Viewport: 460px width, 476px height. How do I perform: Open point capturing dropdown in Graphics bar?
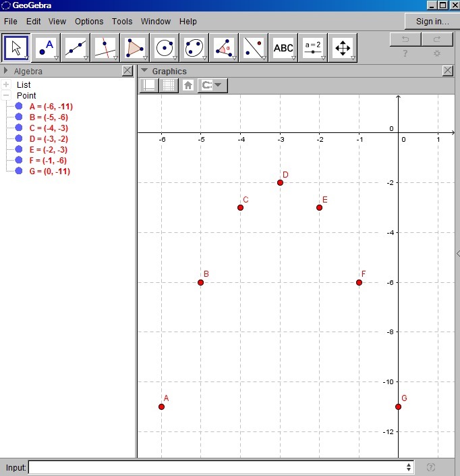click(213, 85)
